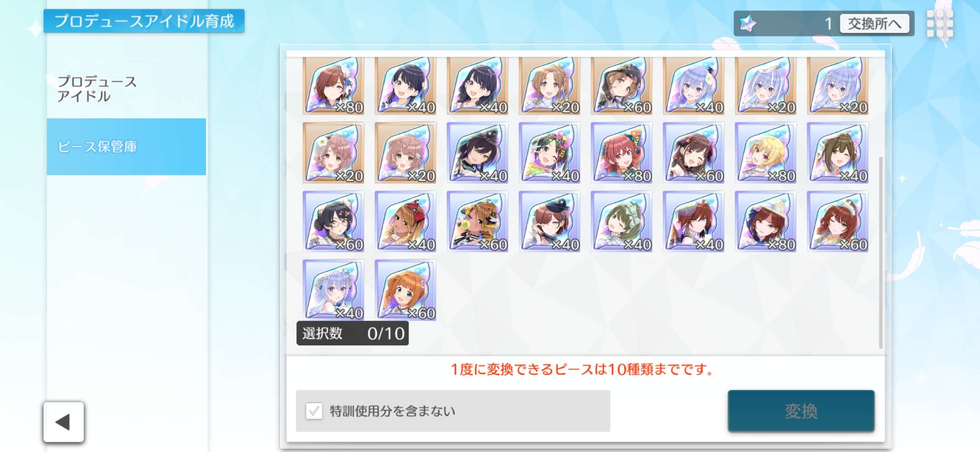The image size is (980, 452).
Task: Select the bridal veil idol piece x40
Action: click(333, 290)
